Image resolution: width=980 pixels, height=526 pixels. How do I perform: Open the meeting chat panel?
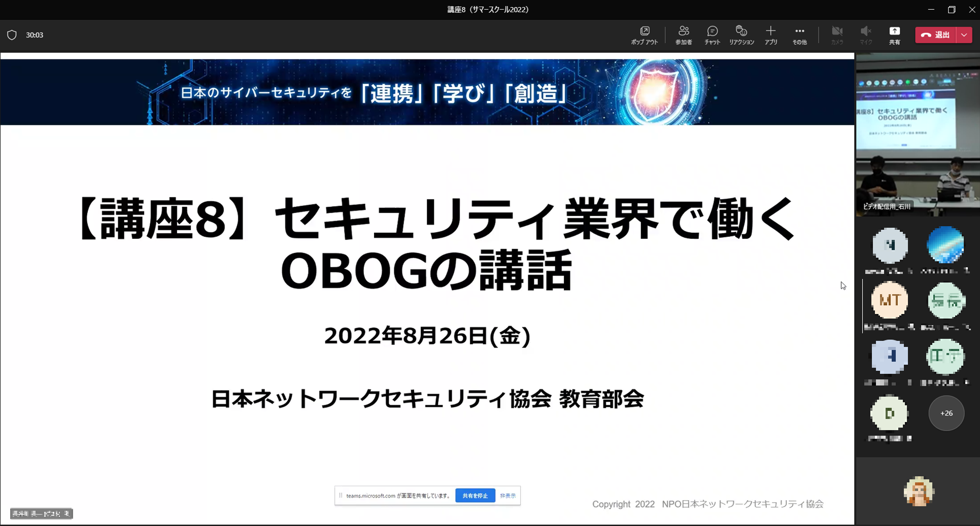712,35
